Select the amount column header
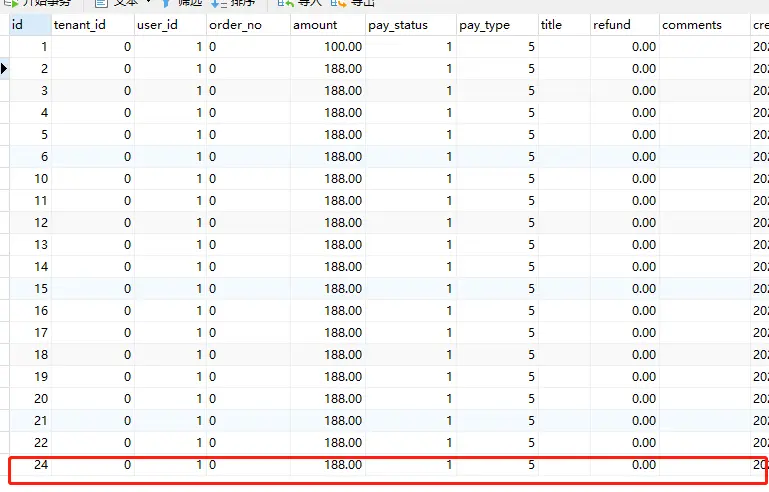 coord(328,25)
